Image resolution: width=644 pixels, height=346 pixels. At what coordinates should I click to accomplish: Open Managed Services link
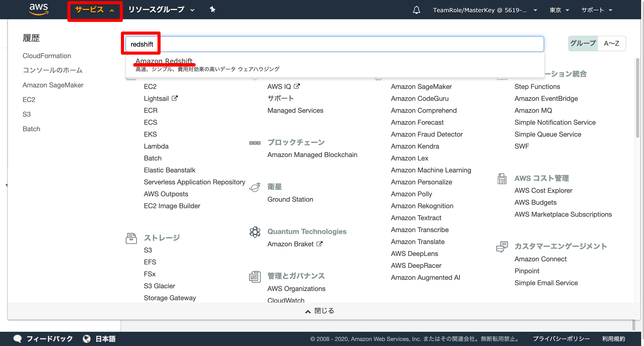[x=295, y=110]
